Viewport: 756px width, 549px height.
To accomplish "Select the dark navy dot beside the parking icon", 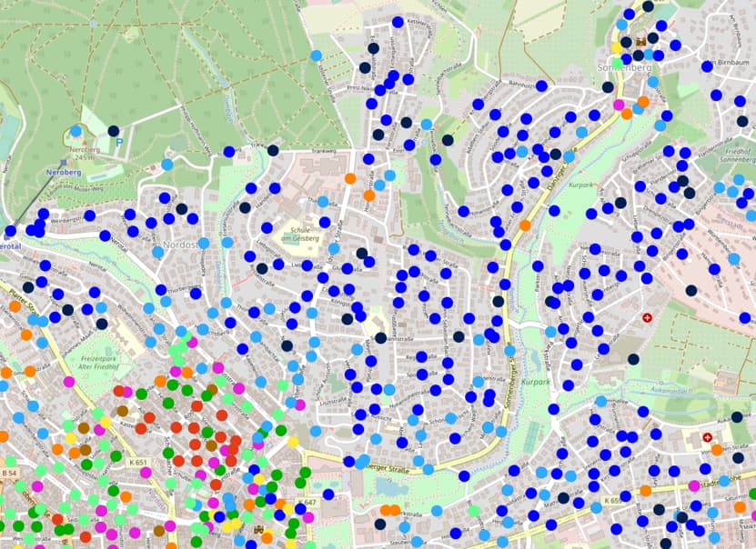I will 114,131.
